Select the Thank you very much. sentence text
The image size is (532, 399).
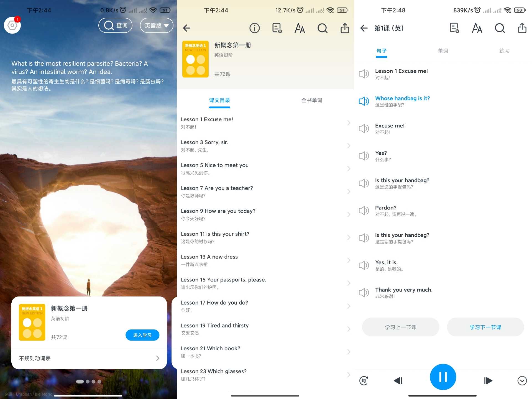tap(404, 290)
